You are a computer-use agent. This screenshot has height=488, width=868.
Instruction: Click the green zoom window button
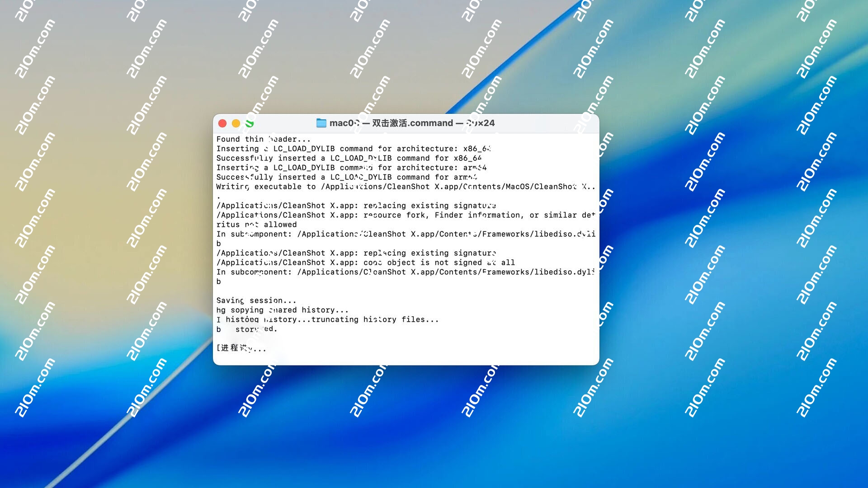click(250, 123)
